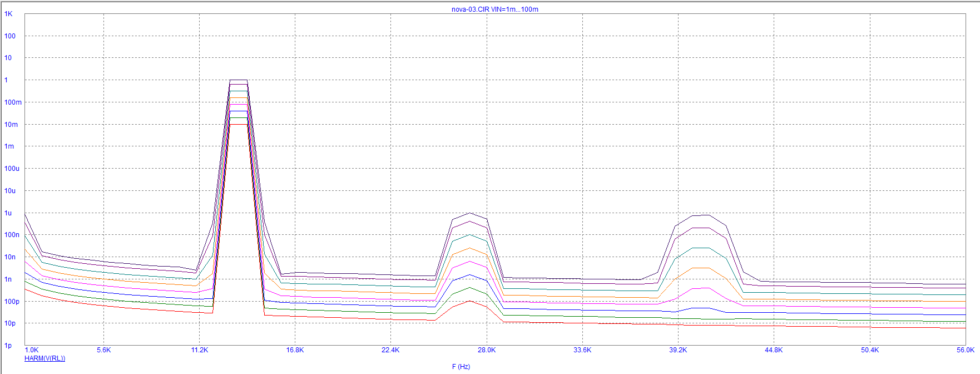Click the 16.8K x-axis tick label

(x=295, y=350)
